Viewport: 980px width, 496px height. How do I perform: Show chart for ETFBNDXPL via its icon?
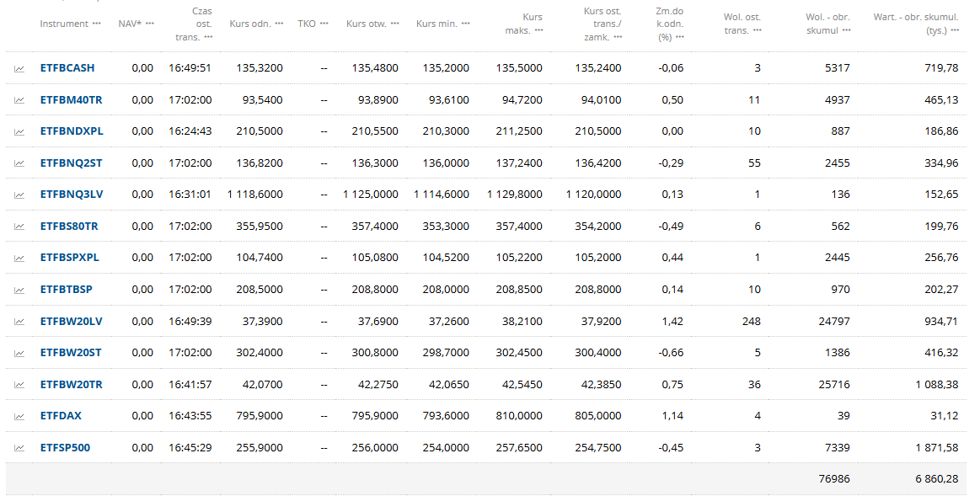19,131
